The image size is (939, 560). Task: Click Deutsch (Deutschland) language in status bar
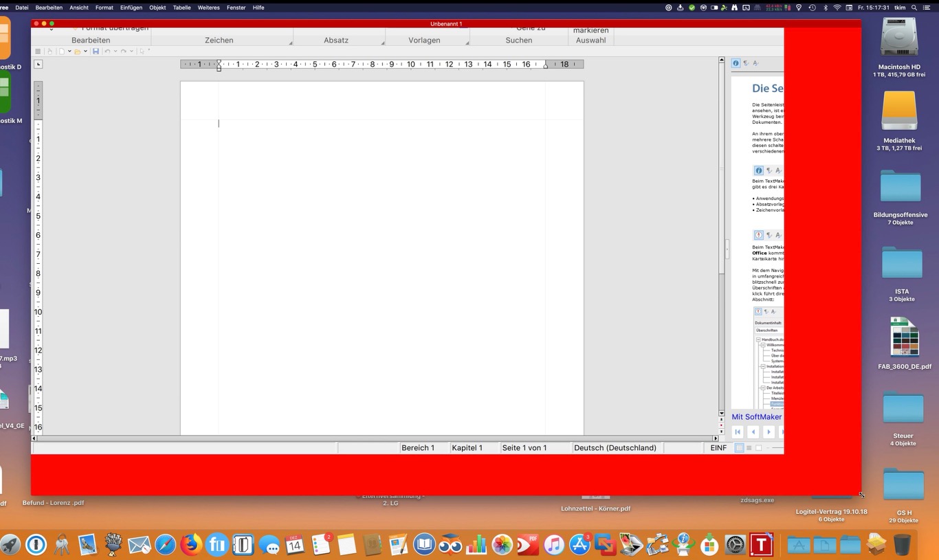pyautogui.click(x=615, y=448)
